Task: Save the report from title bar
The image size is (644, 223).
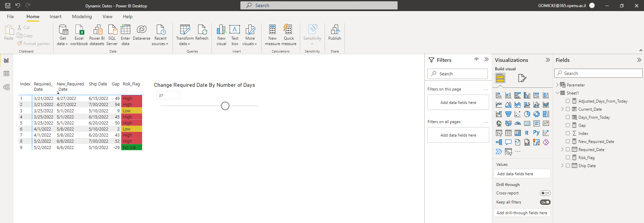Action: tap(7, 5)
